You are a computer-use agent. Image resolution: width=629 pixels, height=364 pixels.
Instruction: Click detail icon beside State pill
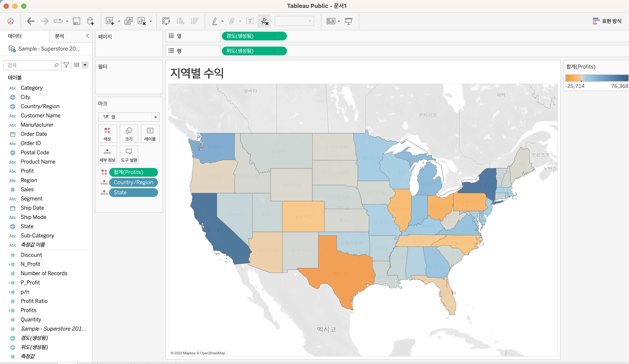(104, 193)
